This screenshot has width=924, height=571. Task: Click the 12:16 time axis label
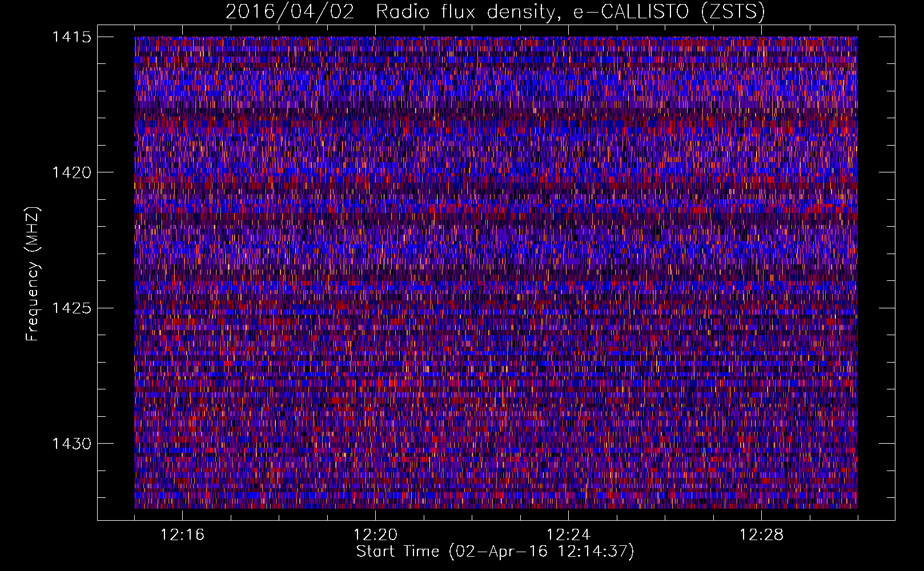coord(182,535)
